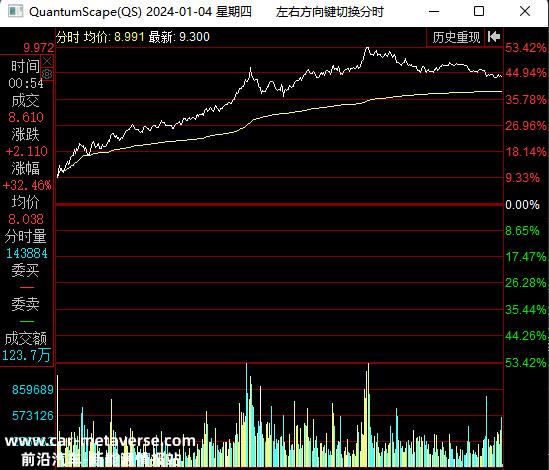Click the title text QuantumScape(QS) 2024-01-04
This screenshot has width=549, height=470.
click(120, 12)
